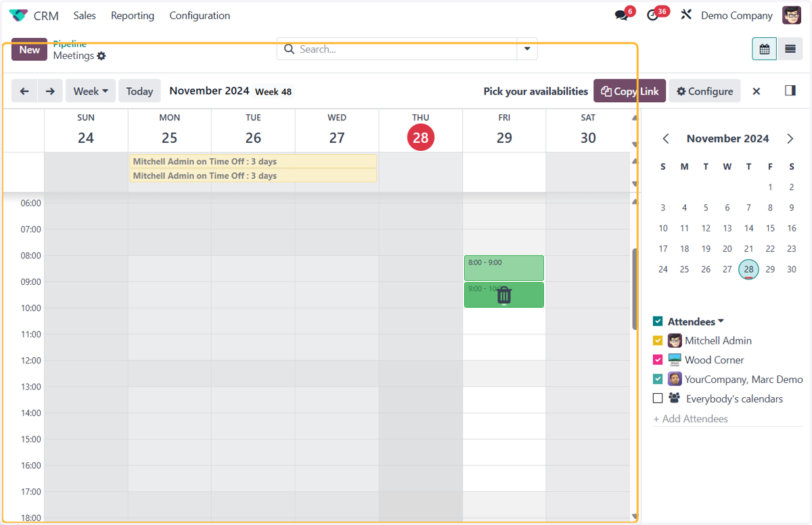Select day 29 in mini calendar
The image size is (812, 525).
point(770,269)
